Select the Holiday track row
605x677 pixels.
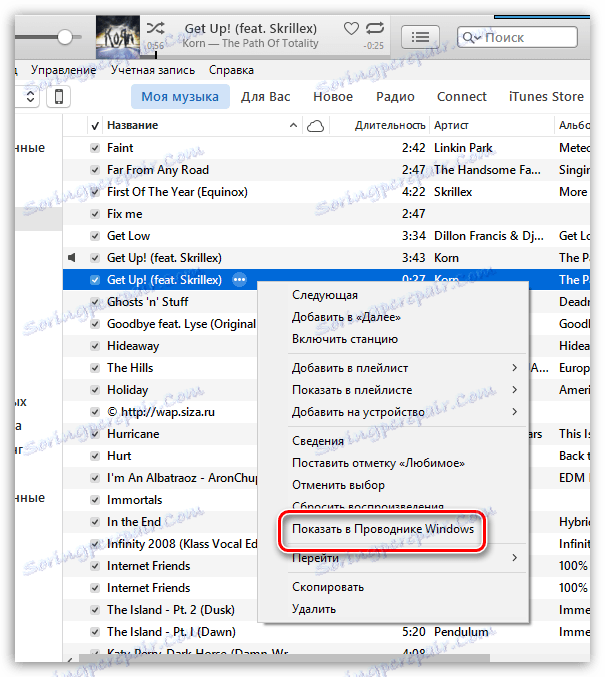(x=161, y=390)
